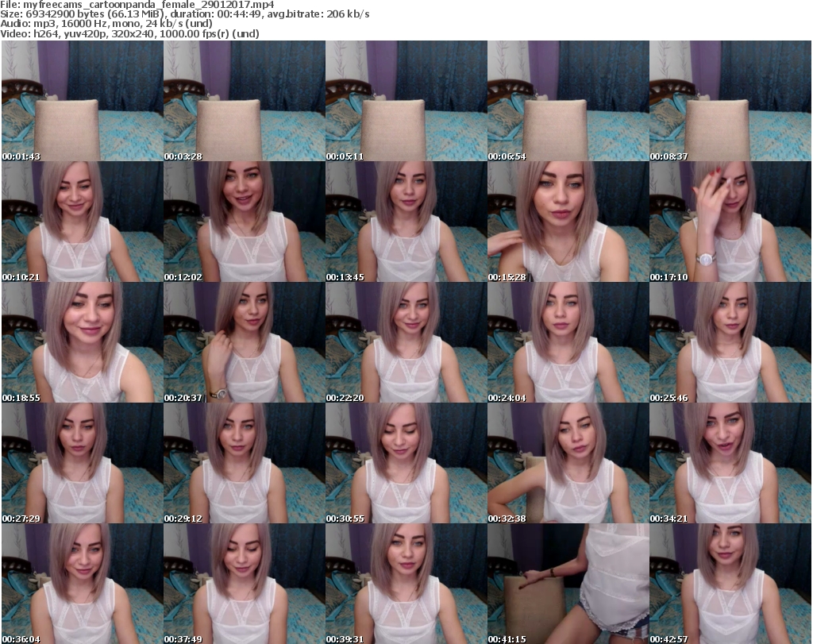The height and width of the screenshot is (644, 813).
Task: Select the thumbnail stamped 00:18:55
Action: click(83, 343)
